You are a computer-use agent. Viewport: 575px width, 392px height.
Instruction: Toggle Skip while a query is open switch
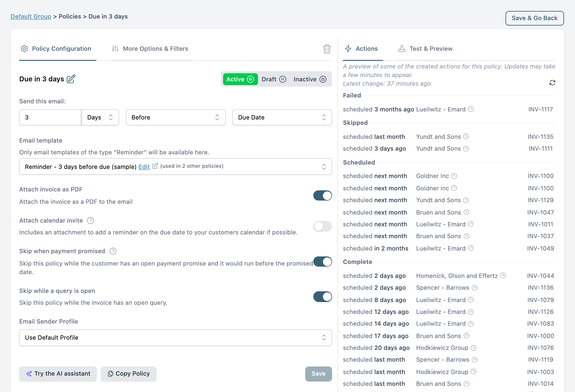322,297
